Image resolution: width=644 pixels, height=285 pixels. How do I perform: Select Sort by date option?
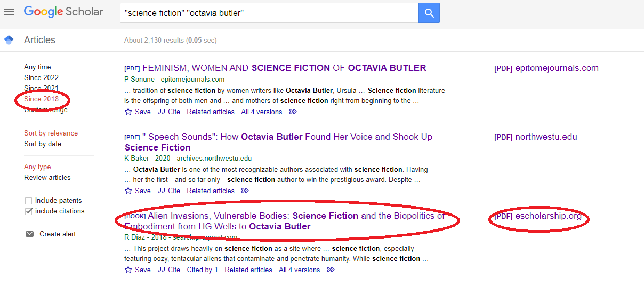[43, 144]
